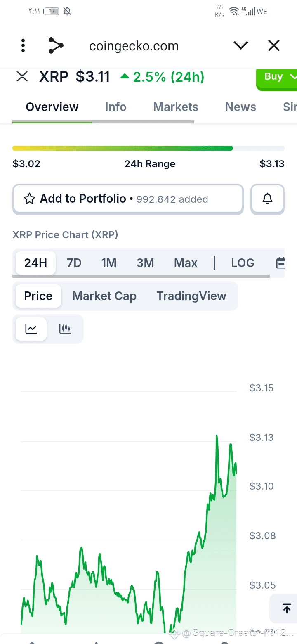Open the Markets tab

click(x=176, y=107)
